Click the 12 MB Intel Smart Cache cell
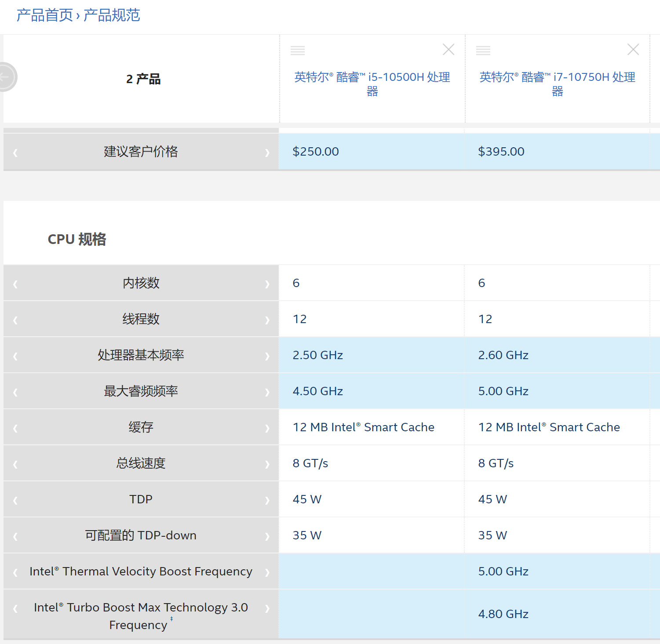The height and width of the screenshot is (644, 660). pos(364,427)
